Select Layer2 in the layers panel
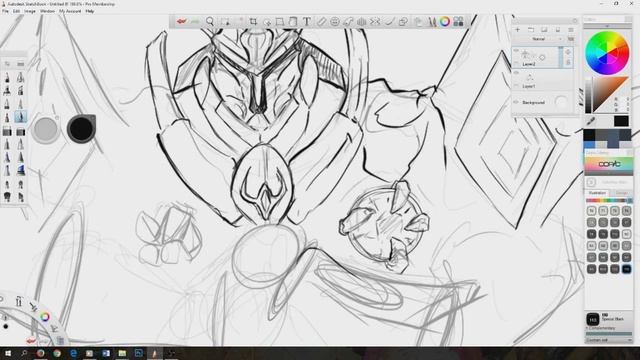The image size is (640, 360). pyautogui.click(x=543, y=57)
